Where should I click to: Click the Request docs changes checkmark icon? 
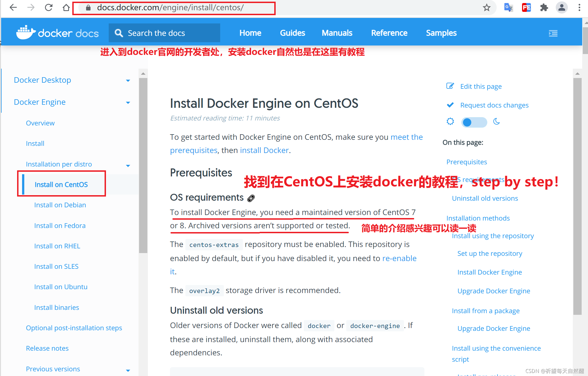449,105
